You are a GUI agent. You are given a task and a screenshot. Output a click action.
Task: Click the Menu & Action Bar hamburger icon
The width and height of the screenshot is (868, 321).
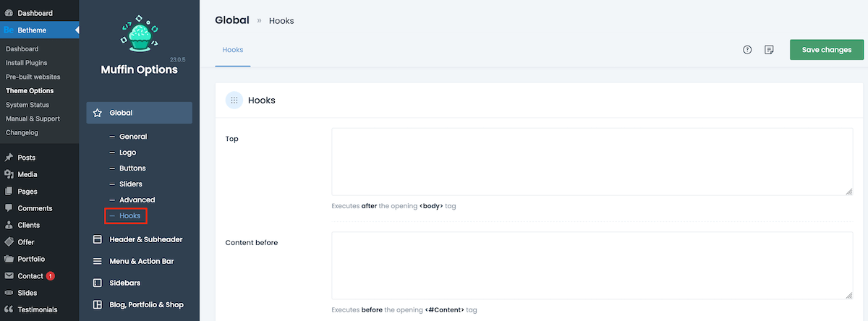pos(97,261)
